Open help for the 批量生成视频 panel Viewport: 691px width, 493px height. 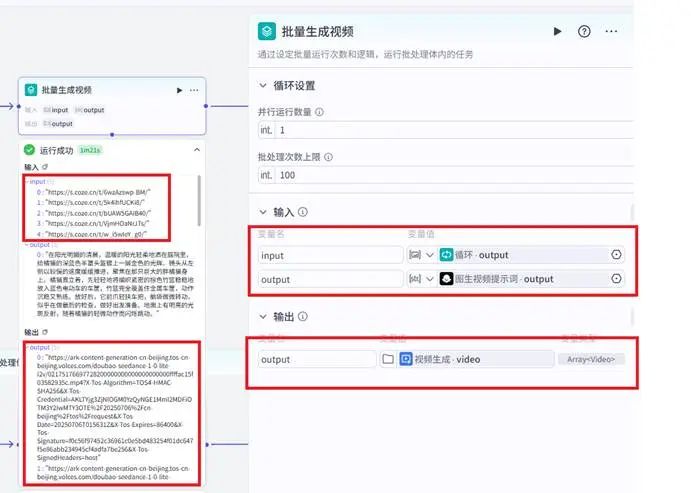(x=584, y=31)
